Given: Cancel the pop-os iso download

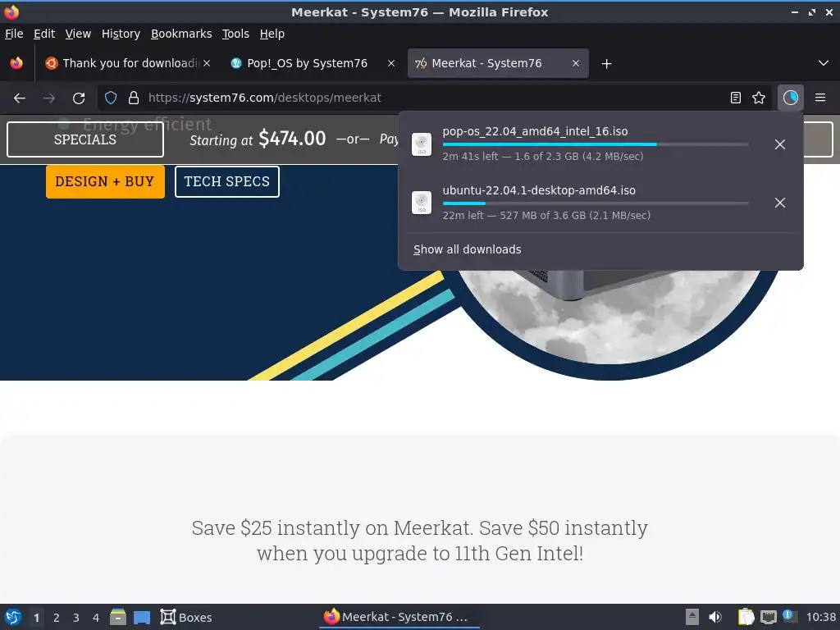Looking at the screenshot, I should point(780,144).
